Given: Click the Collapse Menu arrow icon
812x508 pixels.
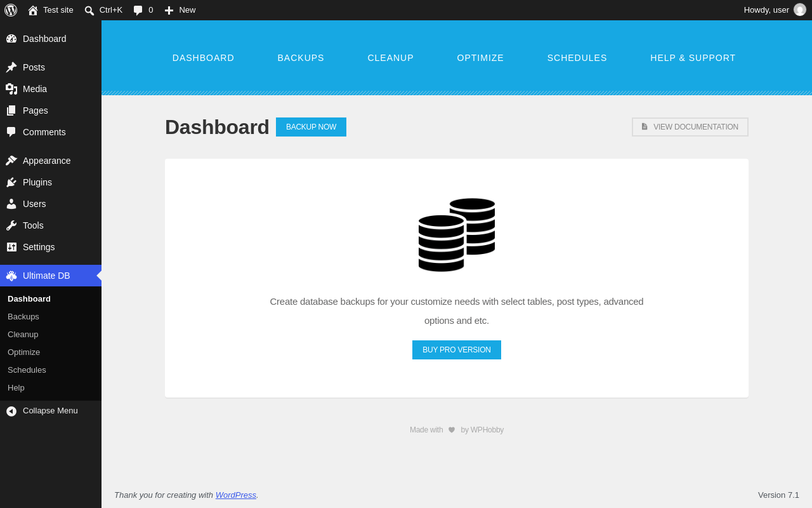Looking at the screenshot, I should click(x=11, y=411).
